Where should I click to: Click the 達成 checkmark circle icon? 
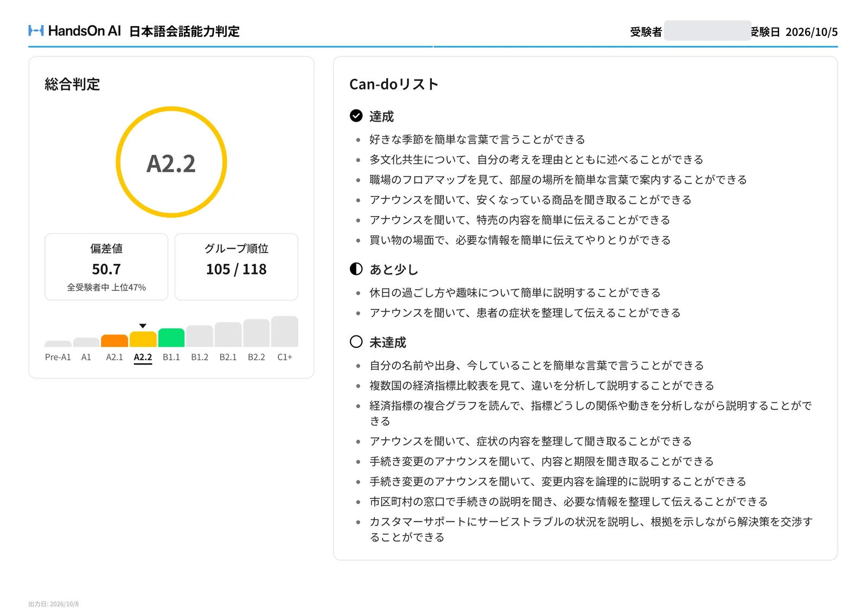tap(356, 116)
